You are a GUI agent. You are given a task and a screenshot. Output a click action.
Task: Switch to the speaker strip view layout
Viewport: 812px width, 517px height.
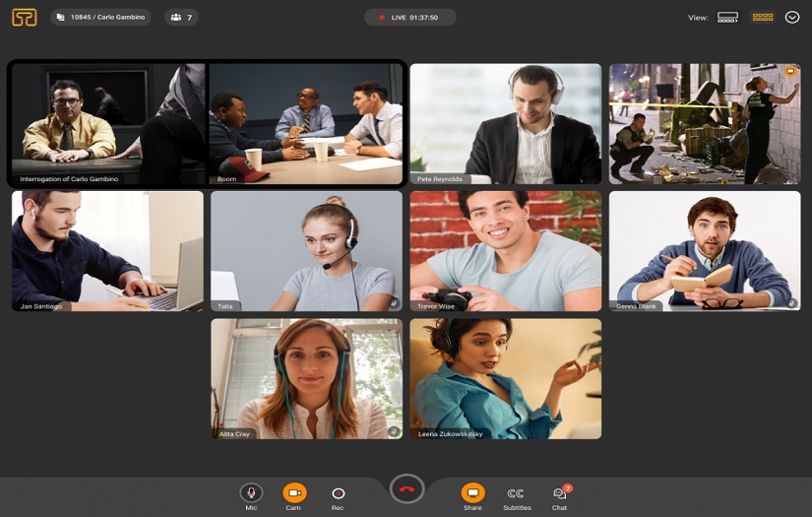pos(727,17)
